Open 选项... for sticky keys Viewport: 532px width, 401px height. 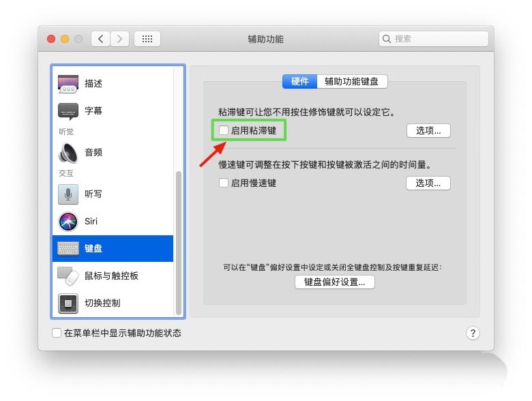[x=428, y=131]
